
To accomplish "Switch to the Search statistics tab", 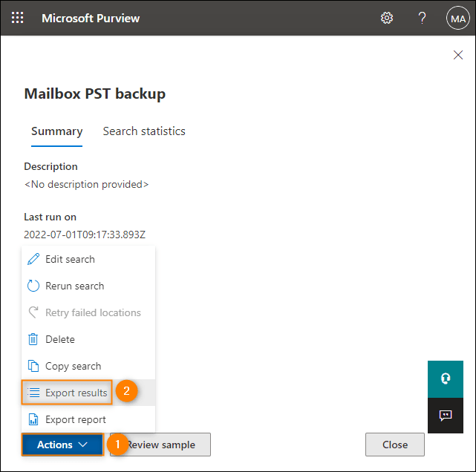I will tap(144, 131).
